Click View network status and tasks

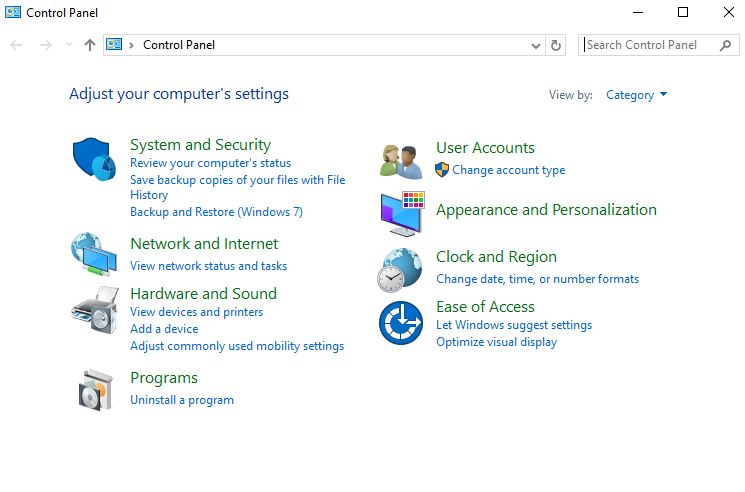coord(208,266)
